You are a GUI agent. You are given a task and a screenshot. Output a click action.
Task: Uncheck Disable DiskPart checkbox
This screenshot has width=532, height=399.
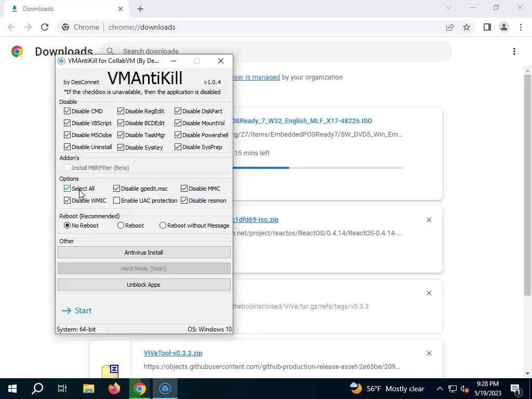178,111
